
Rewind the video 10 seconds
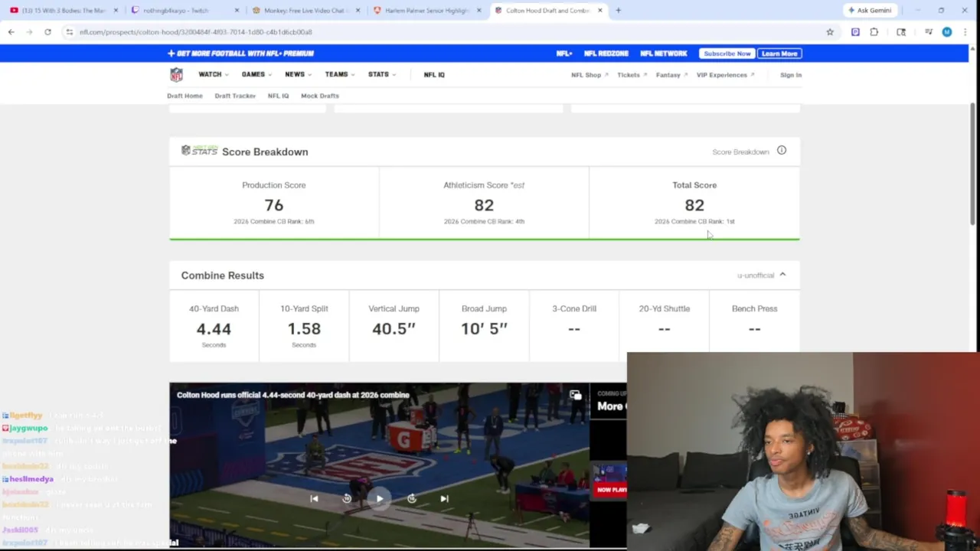click(x=347, y=499)
